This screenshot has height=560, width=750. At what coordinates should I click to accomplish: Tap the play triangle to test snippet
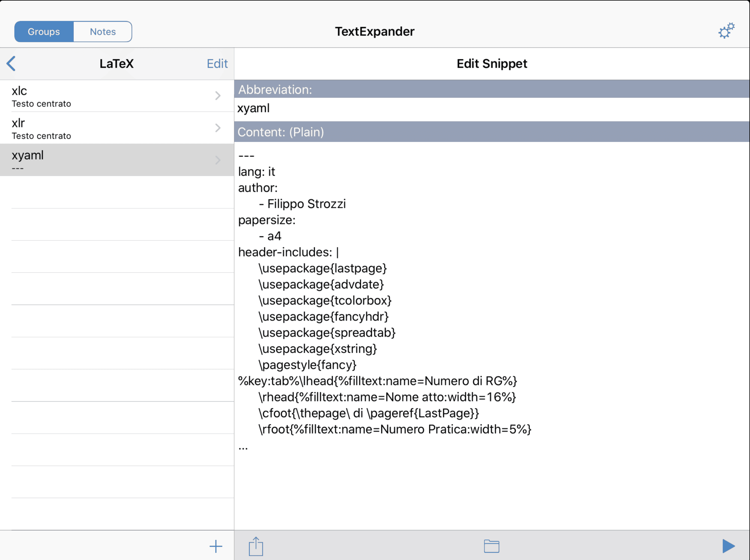coord(728,546)
